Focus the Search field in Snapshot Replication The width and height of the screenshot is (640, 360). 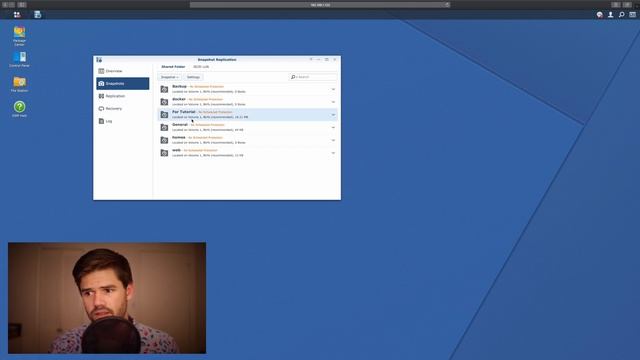click(313, 77)
